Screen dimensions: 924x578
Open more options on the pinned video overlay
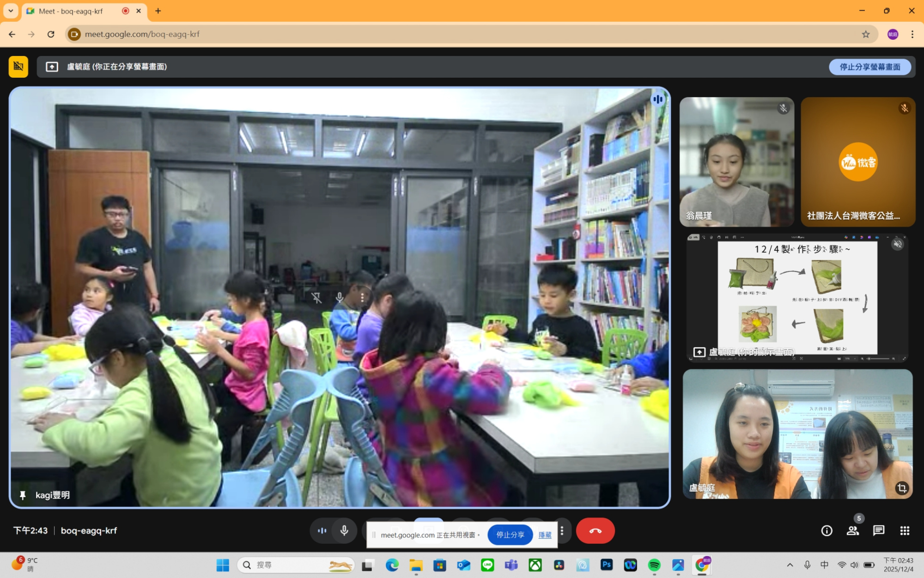(362, 298)
